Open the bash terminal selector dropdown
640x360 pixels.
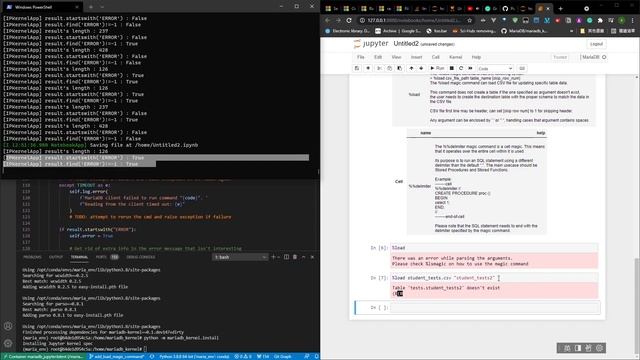pos(240,257)
